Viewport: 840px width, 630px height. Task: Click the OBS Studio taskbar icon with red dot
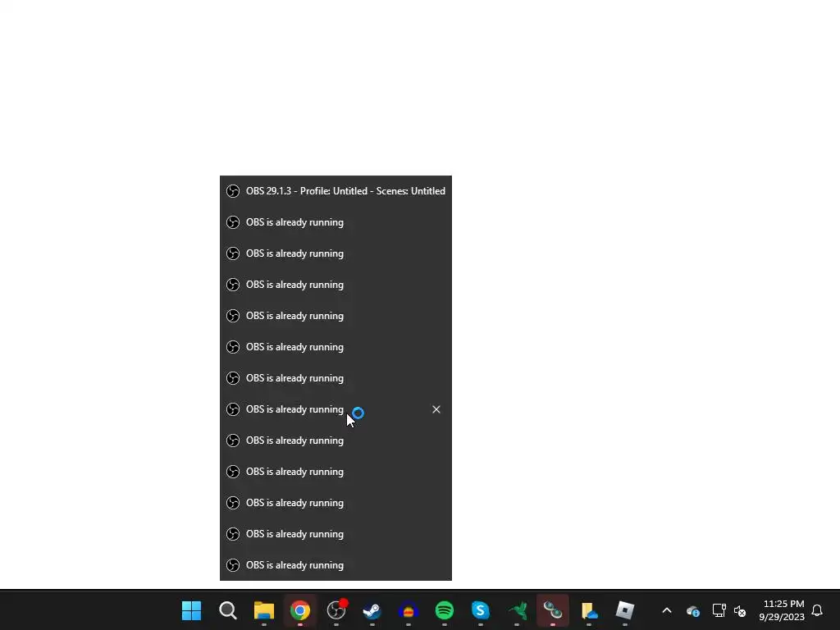pyautogui.click(x=336, y=610)
